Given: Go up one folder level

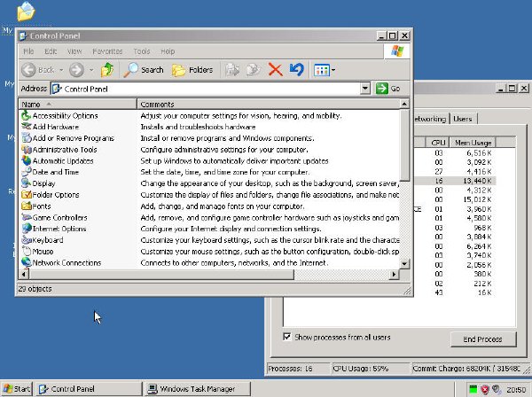Looking at the screenshot, I should click(x=107, y=70).
